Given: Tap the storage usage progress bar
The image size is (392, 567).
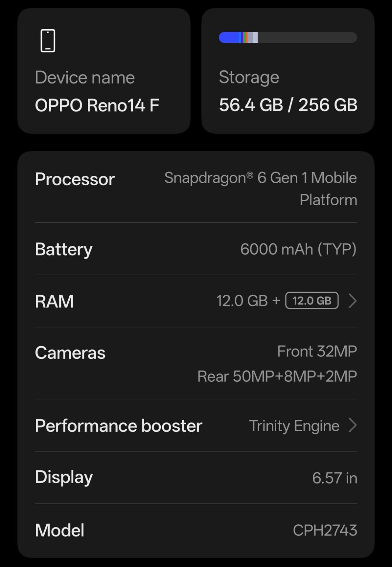Looking at the screenshot, I should 288,38.
